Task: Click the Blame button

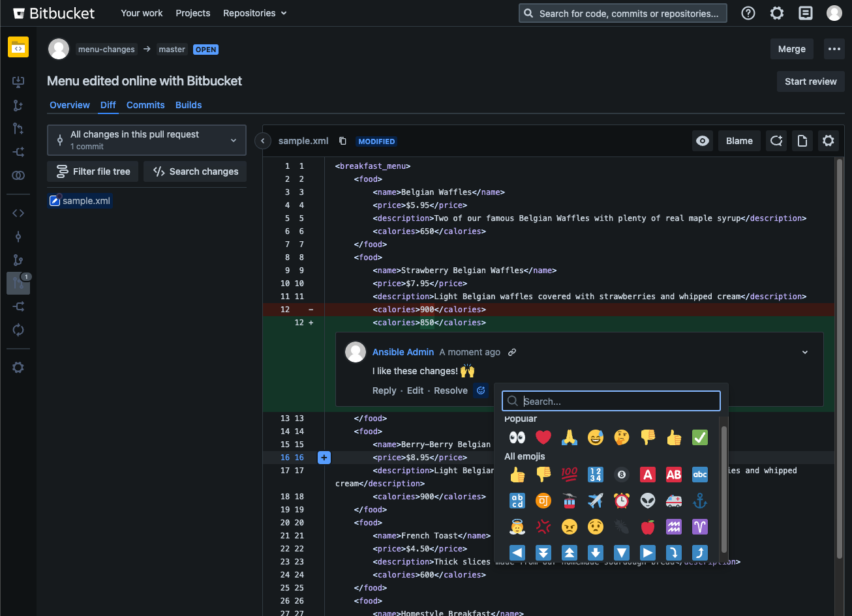Action: 739,141
